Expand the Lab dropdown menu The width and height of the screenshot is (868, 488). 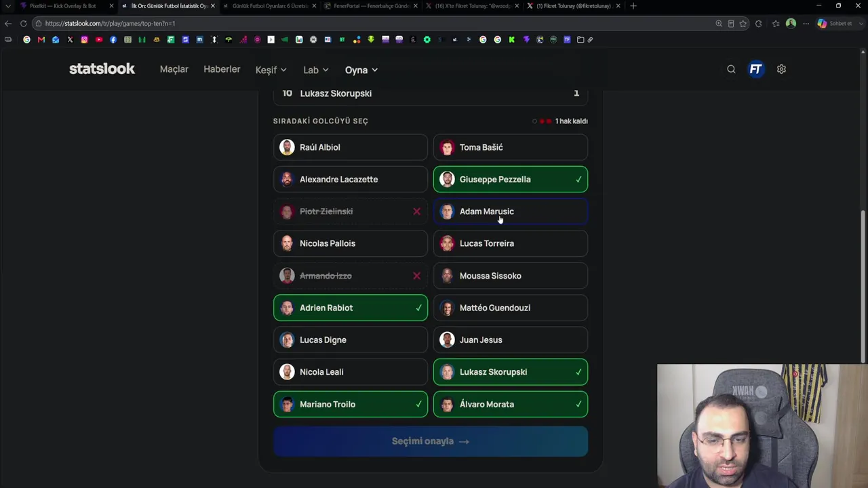pos(316,70)
